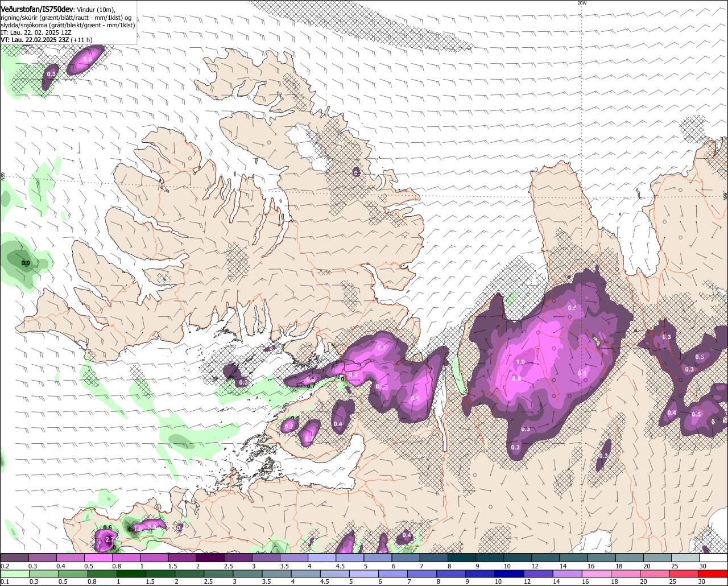Click the 1.0 value in the large pink snow area

click(x=520, y=362)
